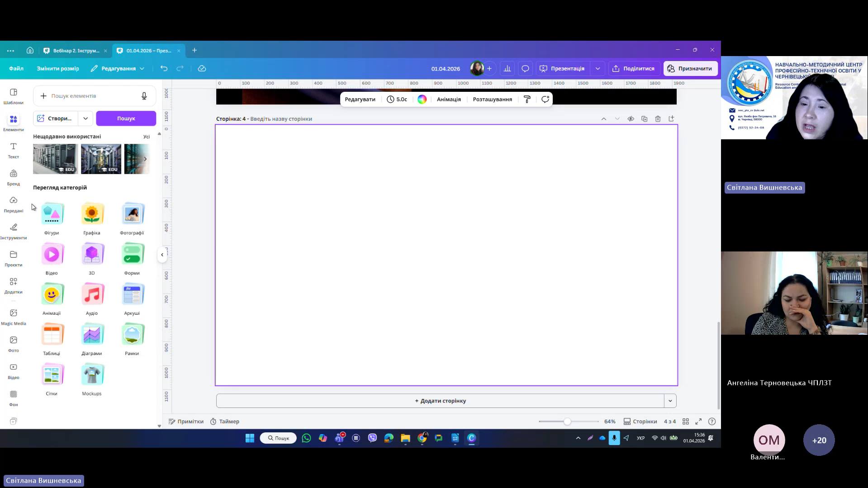Viewport: 868px width, 488px height.
Task: Open the comments speech bubble icon
Action: (x=525, y=68)
